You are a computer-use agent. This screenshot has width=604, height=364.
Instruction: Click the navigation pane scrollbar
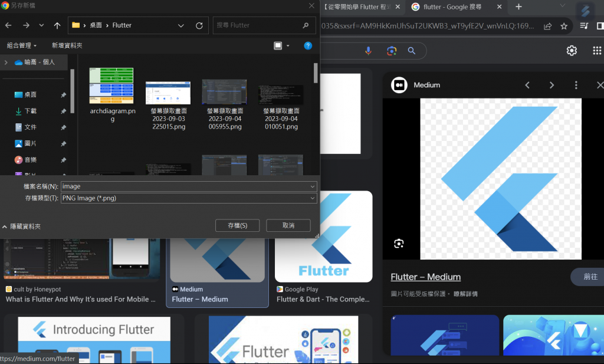[x=73, y=91]
